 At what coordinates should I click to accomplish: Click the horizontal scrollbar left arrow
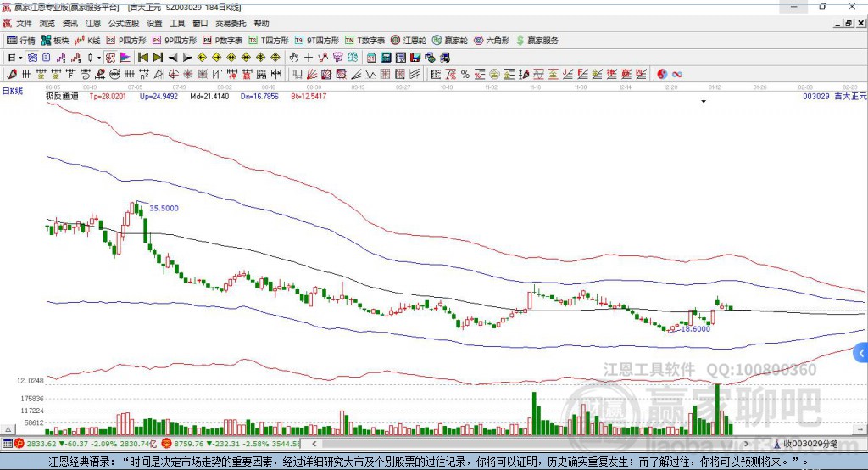(x=314, y=444)
